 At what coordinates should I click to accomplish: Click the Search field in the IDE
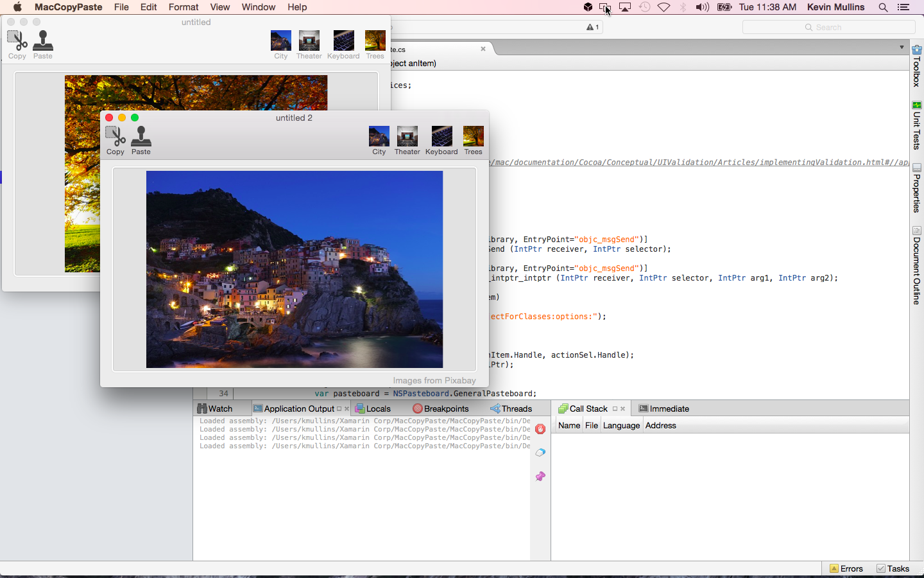click(x=828, y=27)
